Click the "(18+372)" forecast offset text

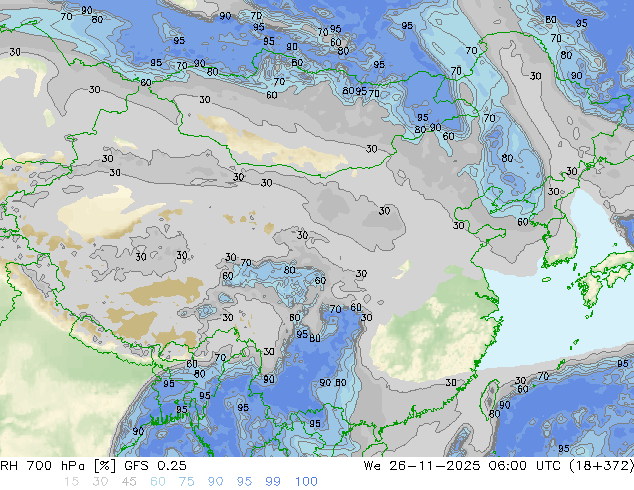click(601, 466)
